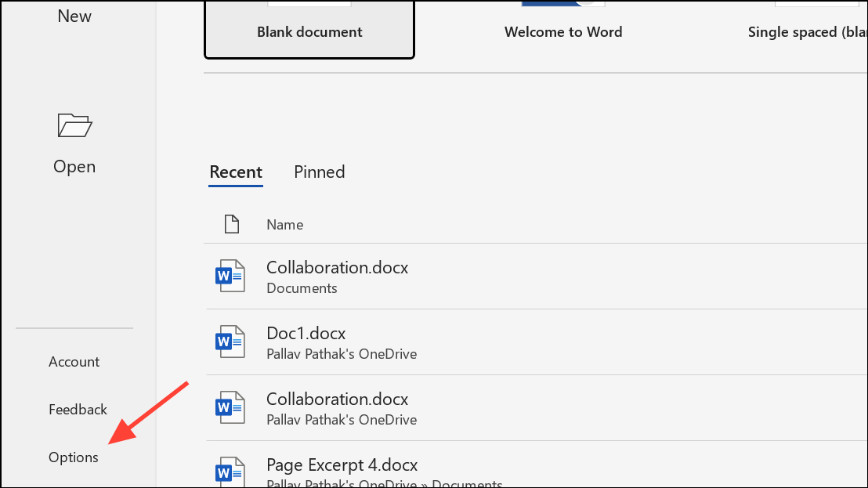Click the Word icon beside Collaboration.docx in Documents
Image resolution: width=868 pixels, height=488 pixels.
[x=230, y=276]
